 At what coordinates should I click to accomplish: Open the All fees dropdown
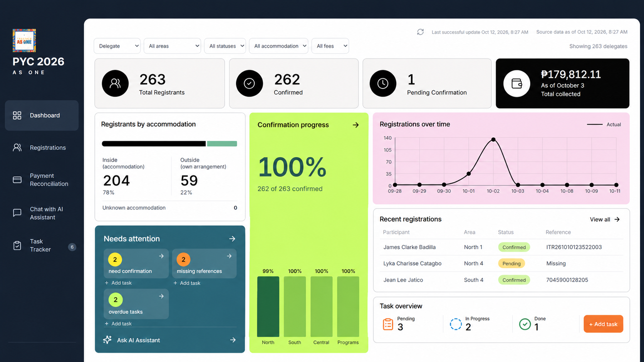tap(330, 46)
